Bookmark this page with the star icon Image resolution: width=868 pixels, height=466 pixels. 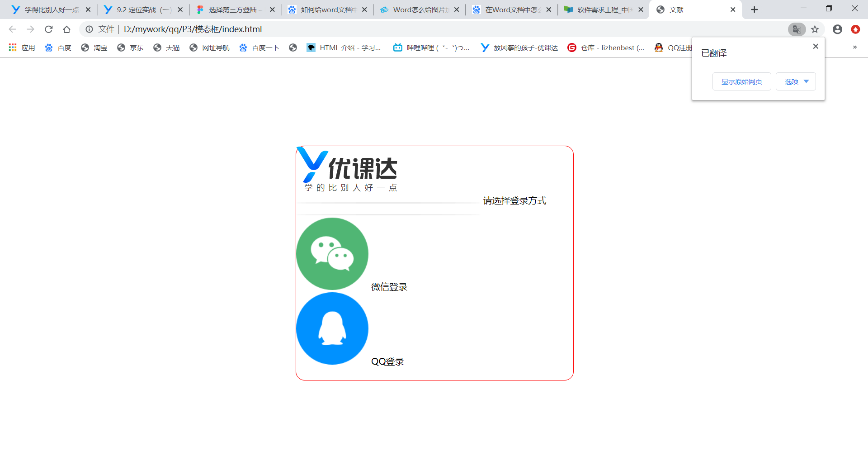[x=815, y=29]
